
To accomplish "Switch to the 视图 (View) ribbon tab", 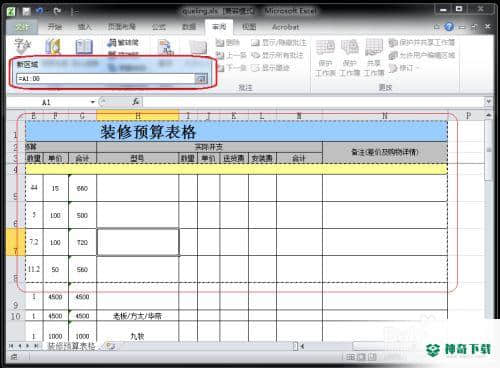I will click(x=249, y=27).
